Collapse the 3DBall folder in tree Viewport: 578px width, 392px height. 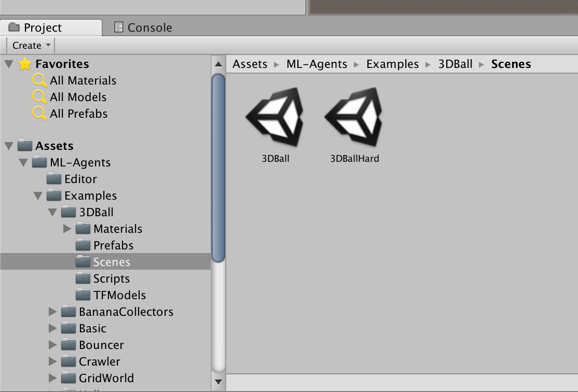(x=52, y=212)
